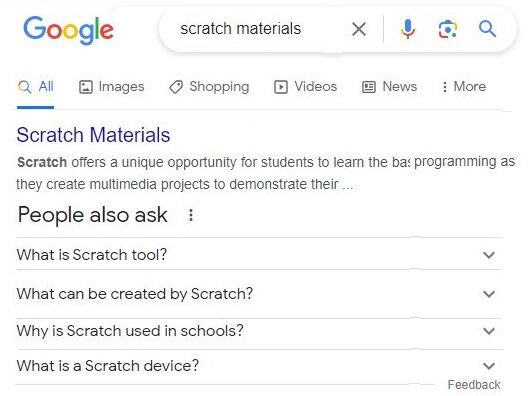532x396 pixels.
Task: Expand "What can be created by Scratch?"
Action: point(259,294)
